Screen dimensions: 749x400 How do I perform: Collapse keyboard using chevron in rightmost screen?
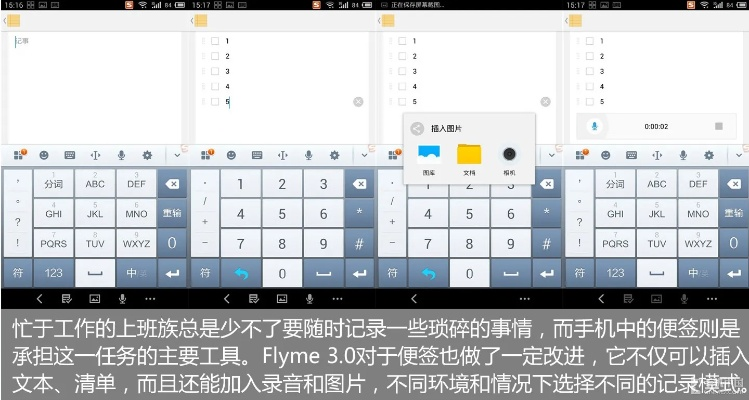pos(739,155)
